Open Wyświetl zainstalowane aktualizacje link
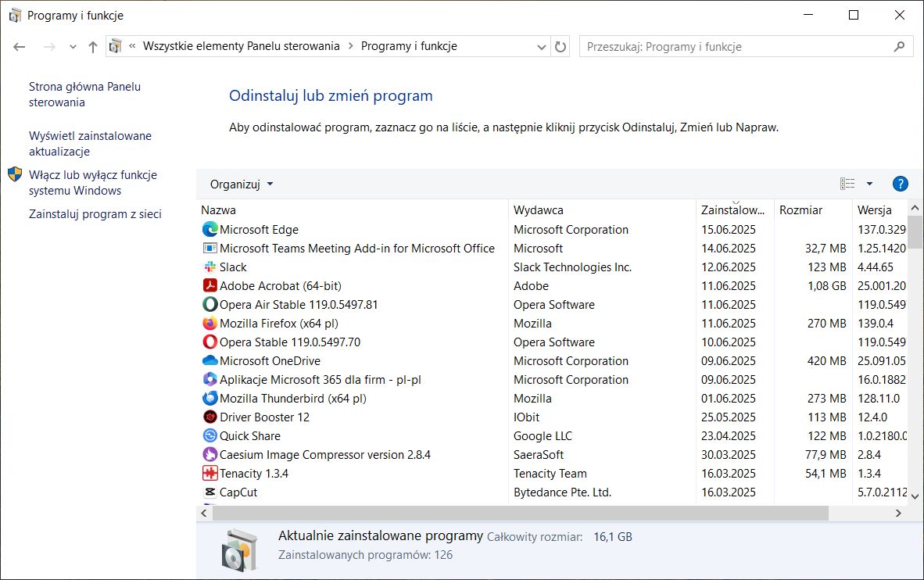This screenshot has width=924, height=580. click(x=90, y=143)
